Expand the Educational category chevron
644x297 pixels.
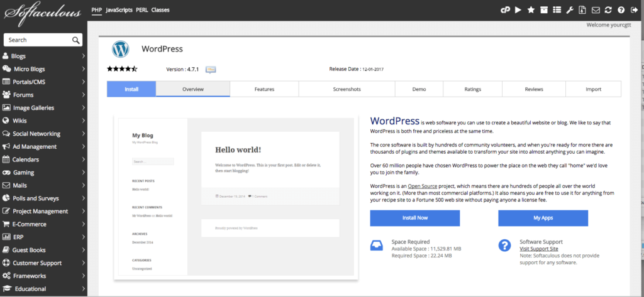tap(84, 289)
